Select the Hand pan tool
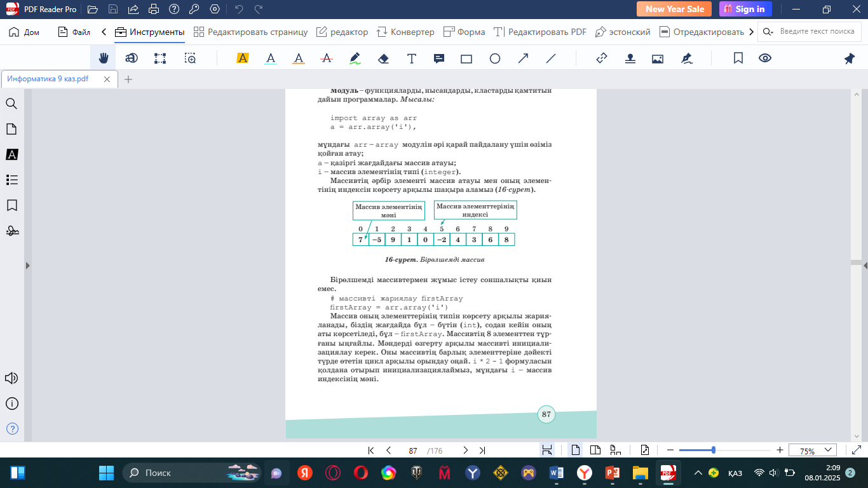 (103, 58)
